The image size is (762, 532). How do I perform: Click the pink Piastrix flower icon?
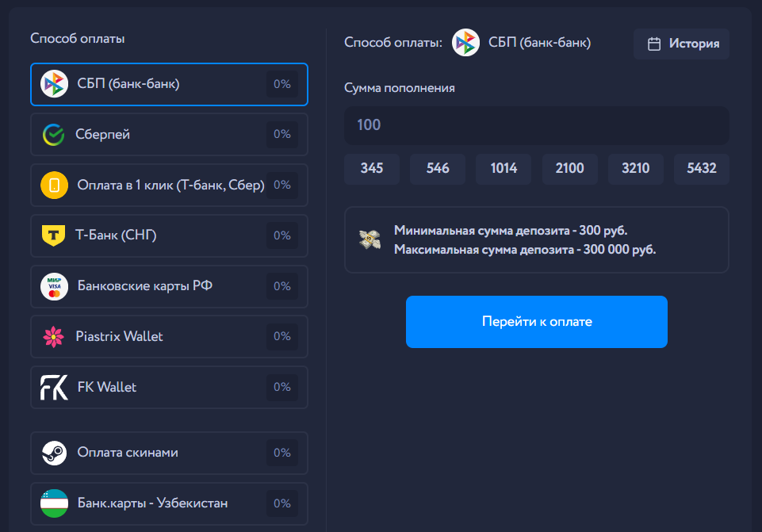pyautogui.click(x=54, y=336)
